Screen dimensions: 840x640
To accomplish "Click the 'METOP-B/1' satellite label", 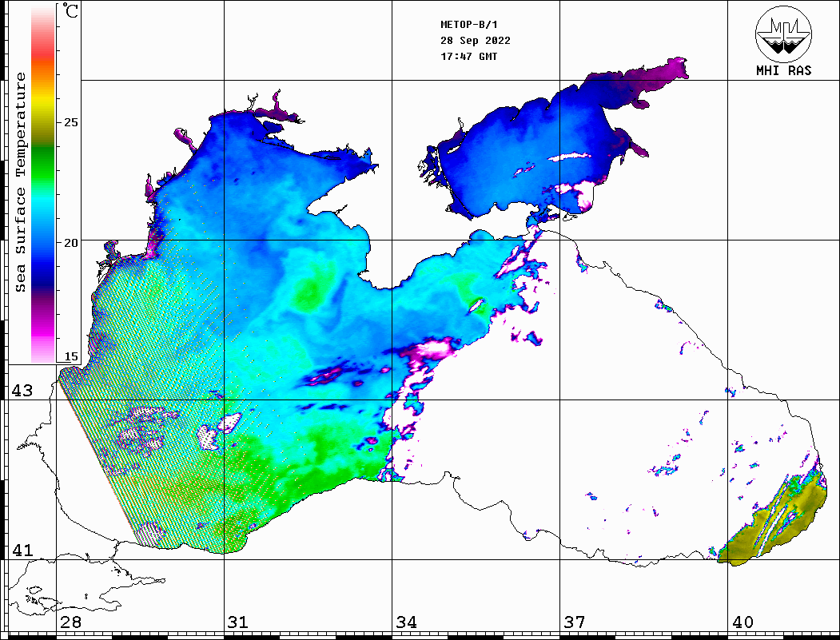I will coord(469,25).
